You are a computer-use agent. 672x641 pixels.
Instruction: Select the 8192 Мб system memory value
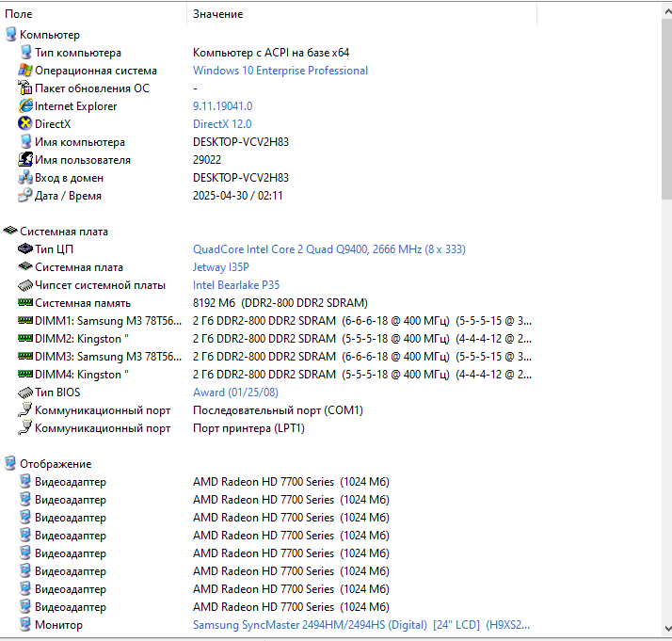coord(280,302)
